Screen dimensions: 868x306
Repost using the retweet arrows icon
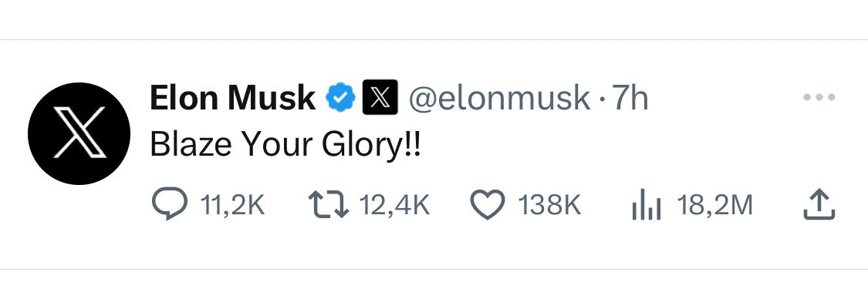click(328, 205)
